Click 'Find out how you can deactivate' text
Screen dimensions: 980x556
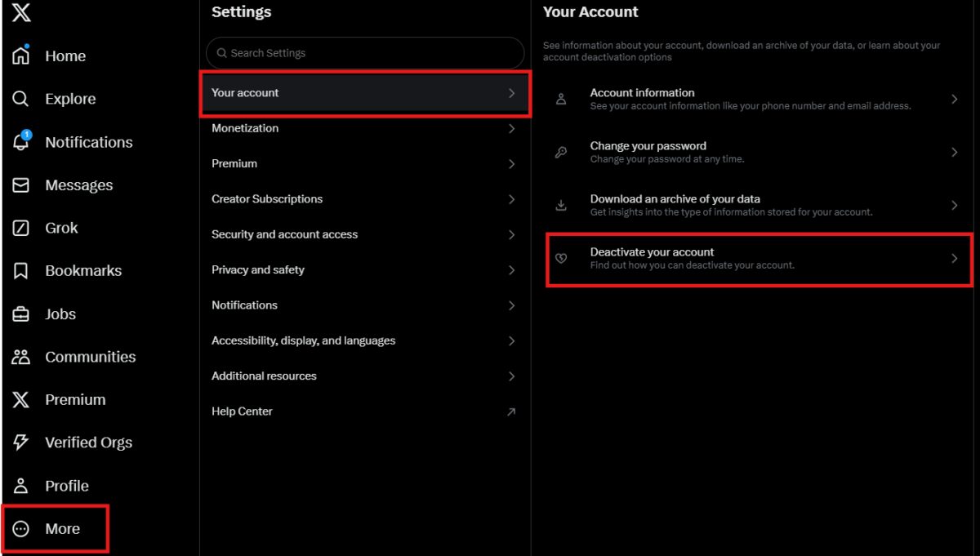[693, 265]
